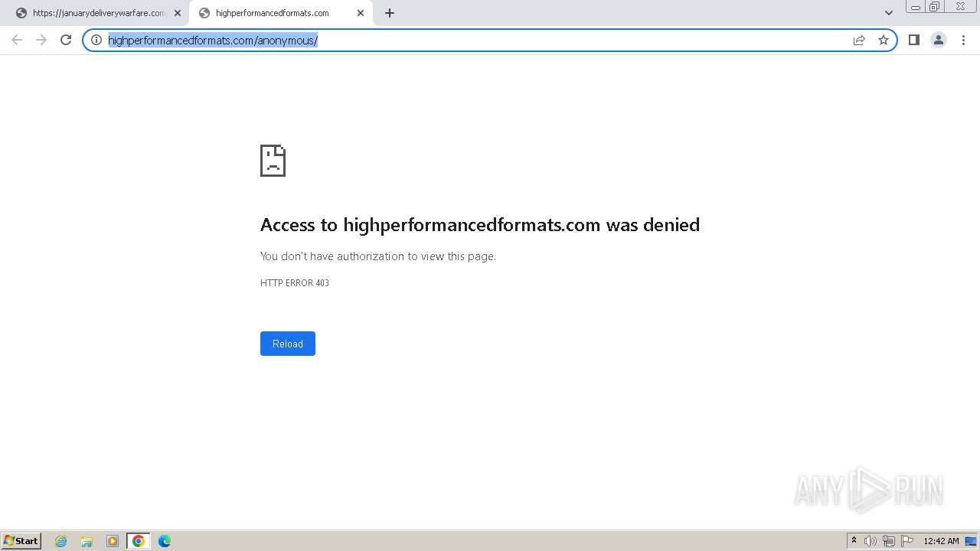Screen dimensions: 980x551
Task: Open the browser side panel
Action: click(914, 40)
